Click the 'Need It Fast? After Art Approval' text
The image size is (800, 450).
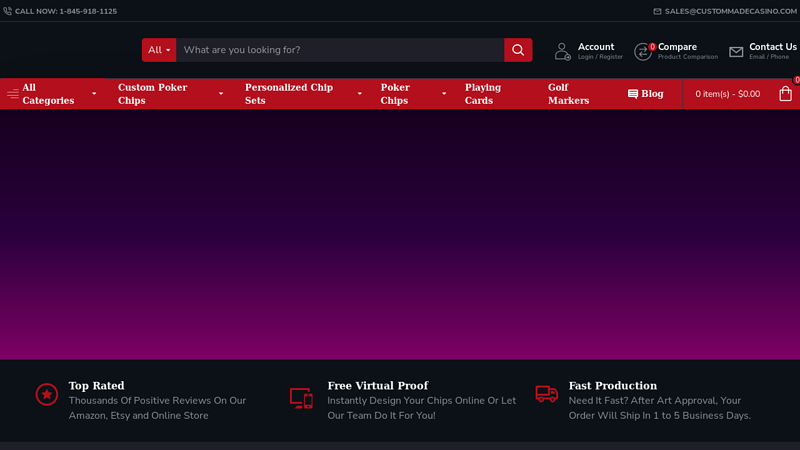click(660, 408)
